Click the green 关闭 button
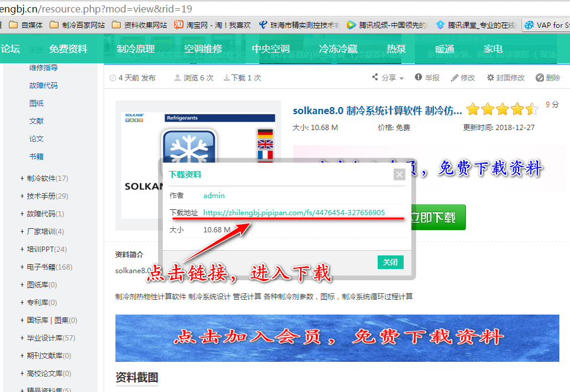The image size is (570, 392). 391,262
